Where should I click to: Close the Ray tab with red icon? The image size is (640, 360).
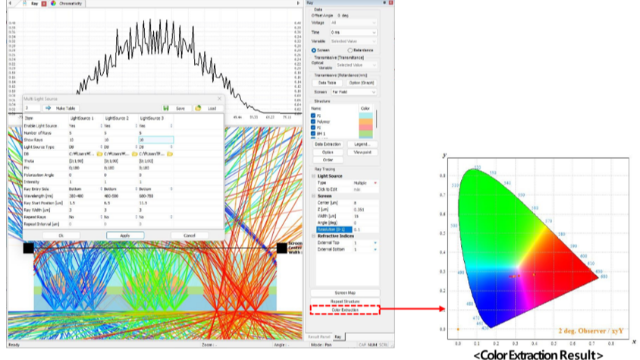tap(44, 3)
